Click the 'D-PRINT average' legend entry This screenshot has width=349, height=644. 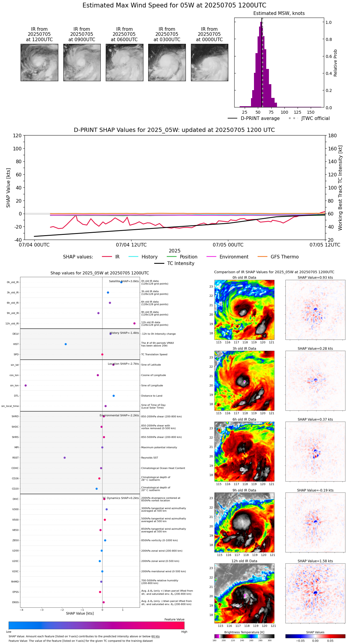(x=254, y=118)
